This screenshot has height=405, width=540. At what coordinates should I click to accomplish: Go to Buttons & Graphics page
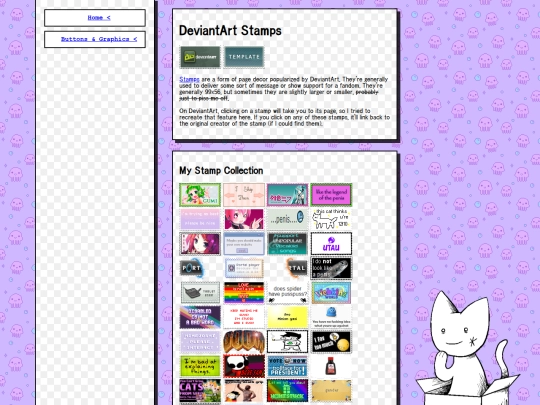99,39
